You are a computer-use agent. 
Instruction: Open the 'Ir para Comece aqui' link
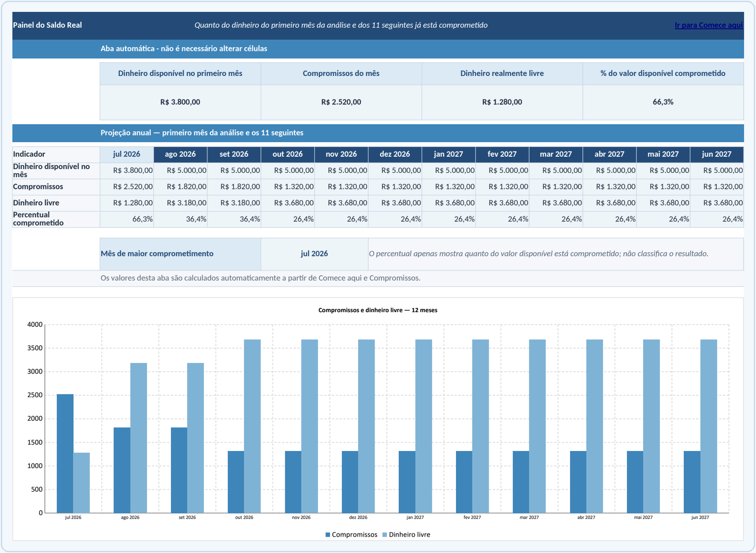[x=708, y=25]
